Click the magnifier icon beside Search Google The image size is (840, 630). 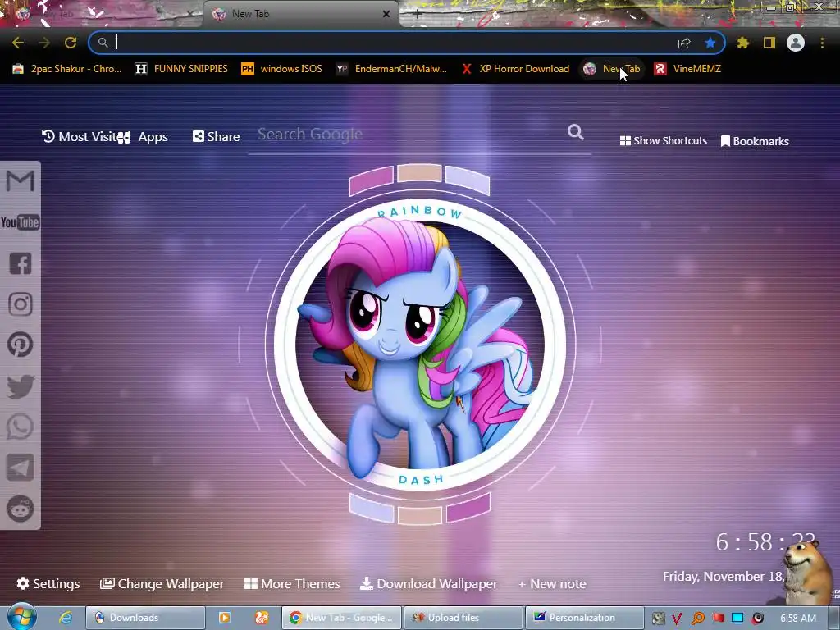[x=575, y=132]
